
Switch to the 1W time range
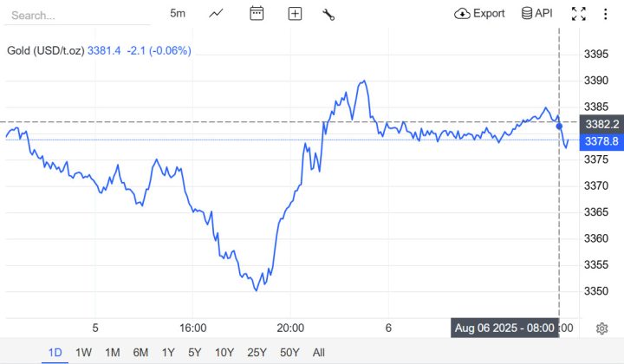click(x=83, y=352)
